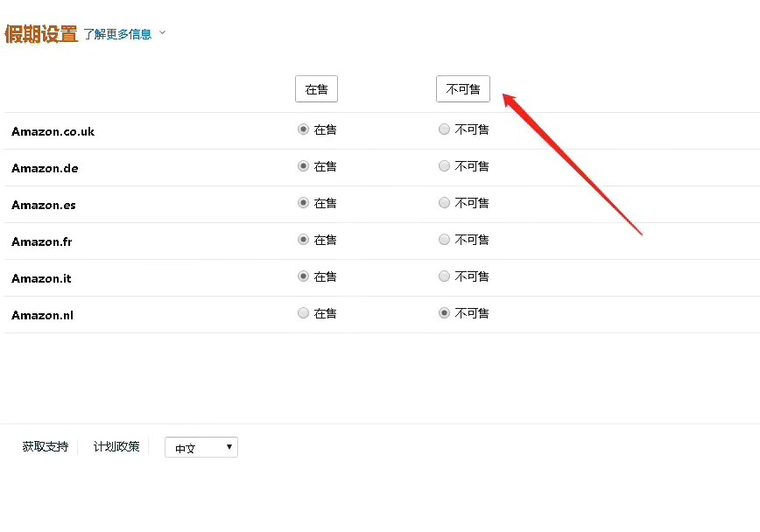
Task: Select 在售 radio button for Amazon.de
Action: coord(302,165)
